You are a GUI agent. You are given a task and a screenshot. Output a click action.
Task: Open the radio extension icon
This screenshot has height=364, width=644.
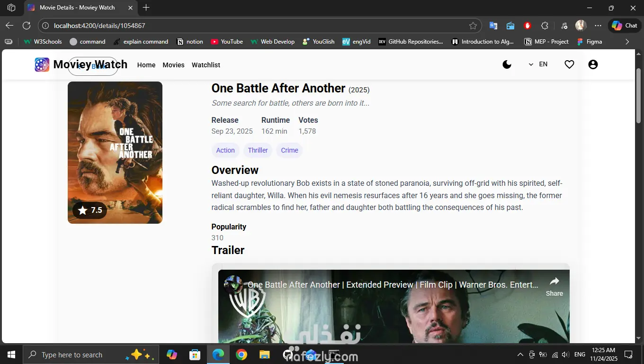tap(510, 26)
